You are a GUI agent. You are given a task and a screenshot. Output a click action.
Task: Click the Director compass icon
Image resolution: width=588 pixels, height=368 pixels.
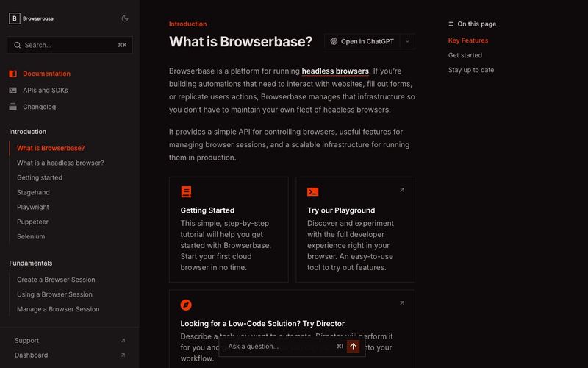click(x=186, y=305)
